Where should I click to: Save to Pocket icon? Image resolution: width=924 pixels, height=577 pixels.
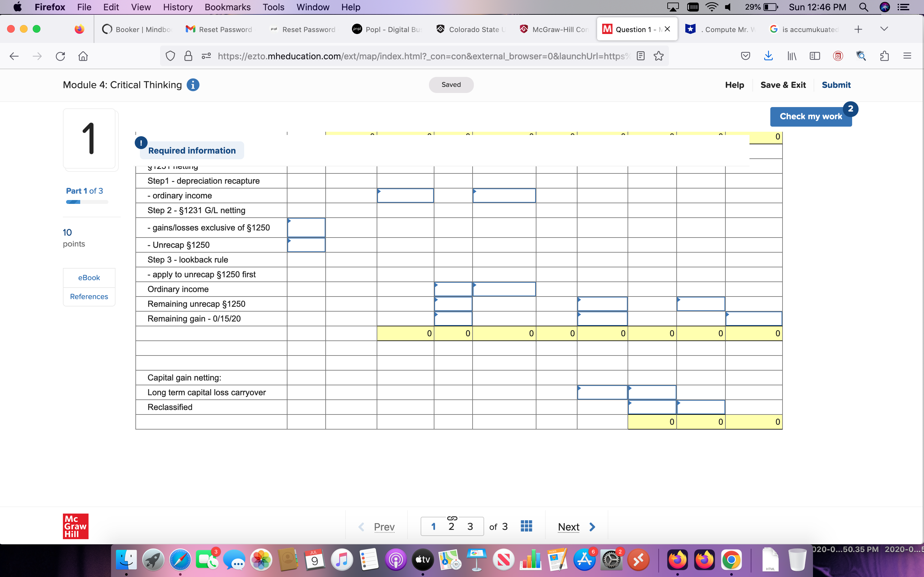pos(745,56)
